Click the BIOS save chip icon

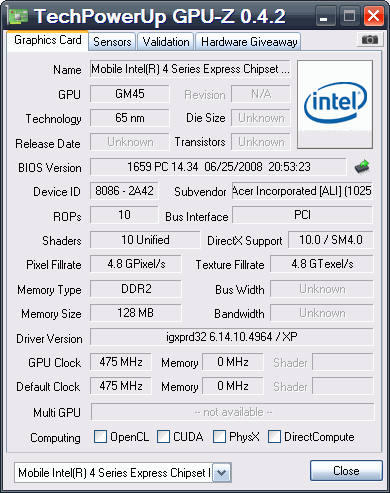click(362, 166)
